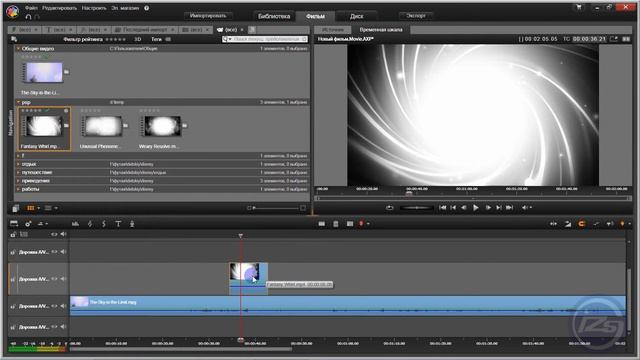
Task: Open the orange marker dropdown at toolbar end
Action: click(x=629, y=224)
